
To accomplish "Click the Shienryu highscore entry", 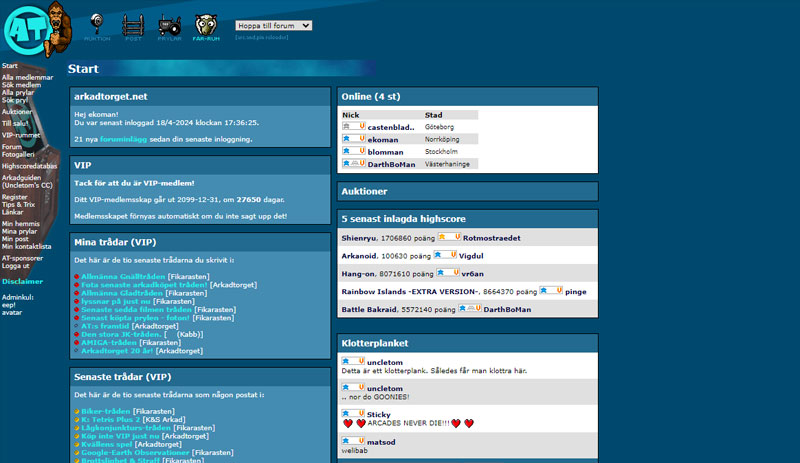I will click(360, 237).
